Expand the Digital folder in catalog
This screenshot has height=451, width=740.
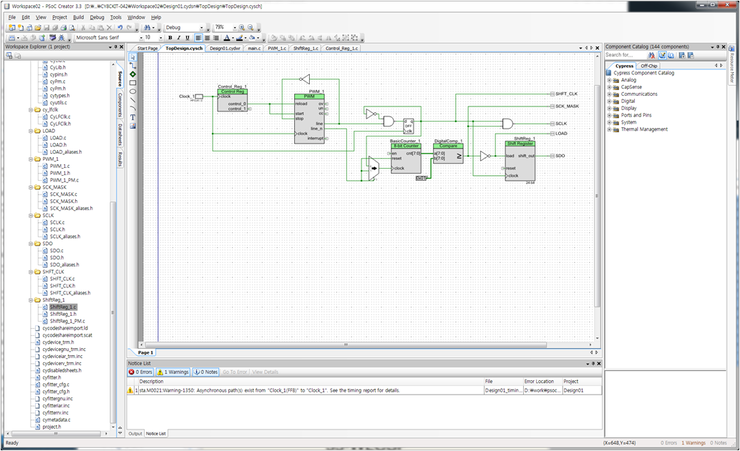tap(609, 101)
